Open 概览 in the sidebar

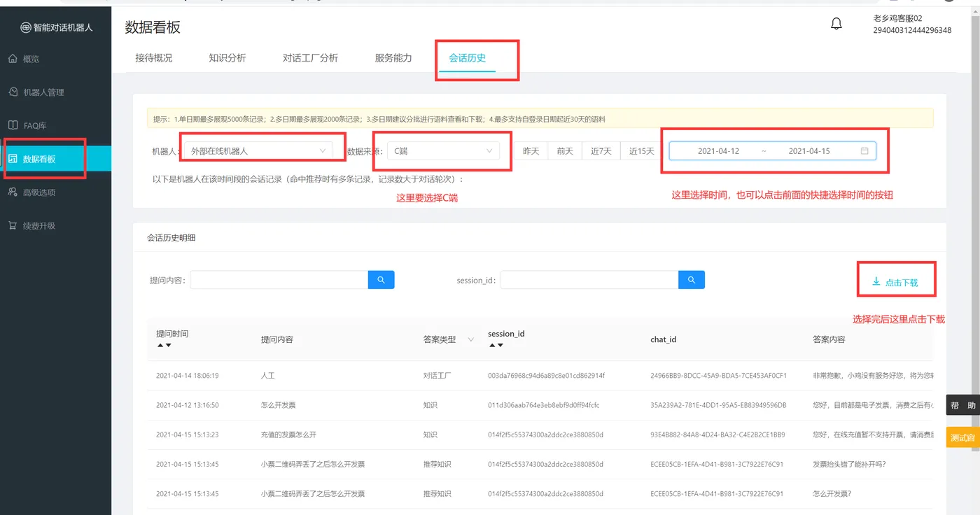coord(56,59)
